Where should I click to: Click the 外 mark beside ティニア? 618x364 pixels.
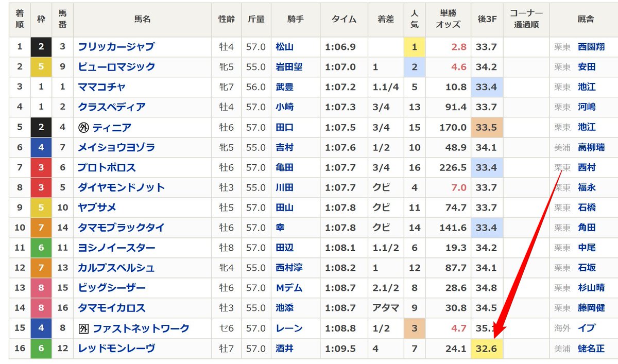(83, 127)
